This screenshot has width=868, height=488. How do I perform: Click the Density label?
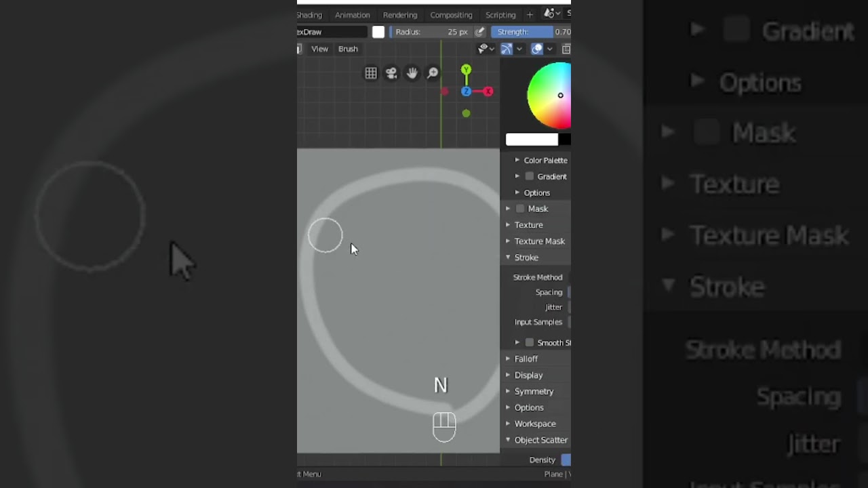[x=542, y=460]
